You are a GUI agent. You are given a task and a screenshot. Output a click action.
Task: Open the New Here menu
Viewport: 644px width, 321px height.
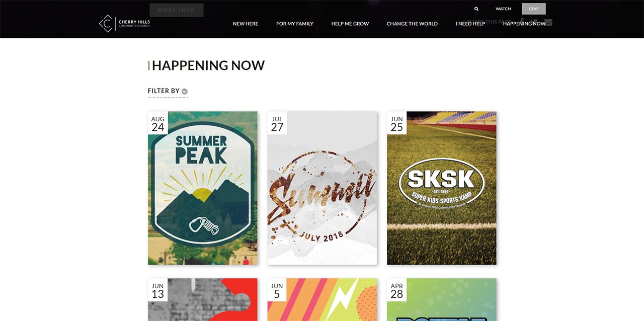[246, 24]
